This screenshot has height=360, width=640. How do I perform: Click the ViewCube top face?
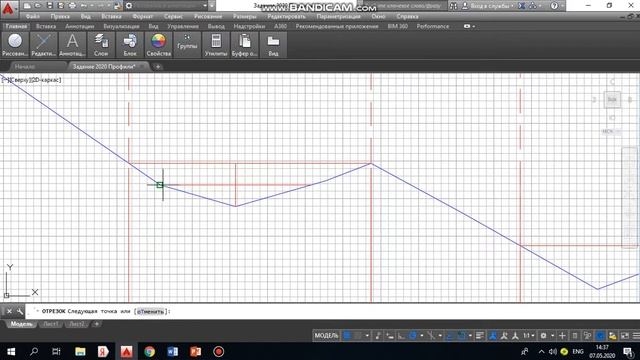(612, 99)
